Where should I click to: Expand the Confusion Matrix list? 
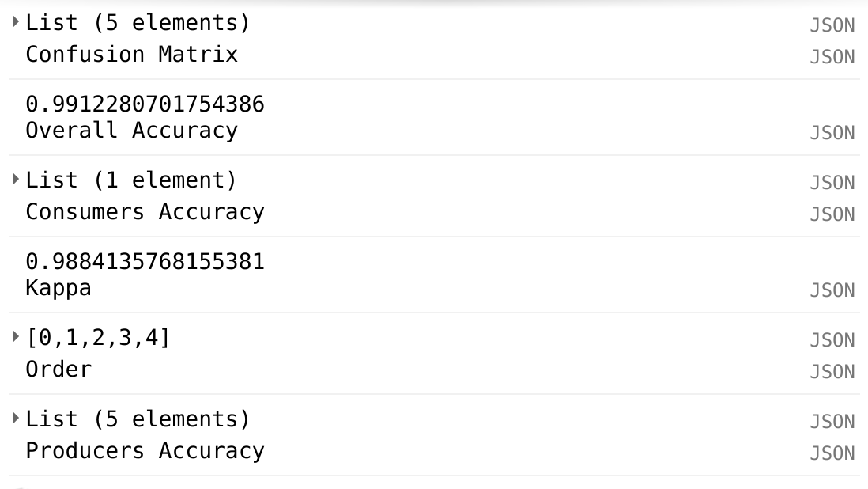point(14,22)
